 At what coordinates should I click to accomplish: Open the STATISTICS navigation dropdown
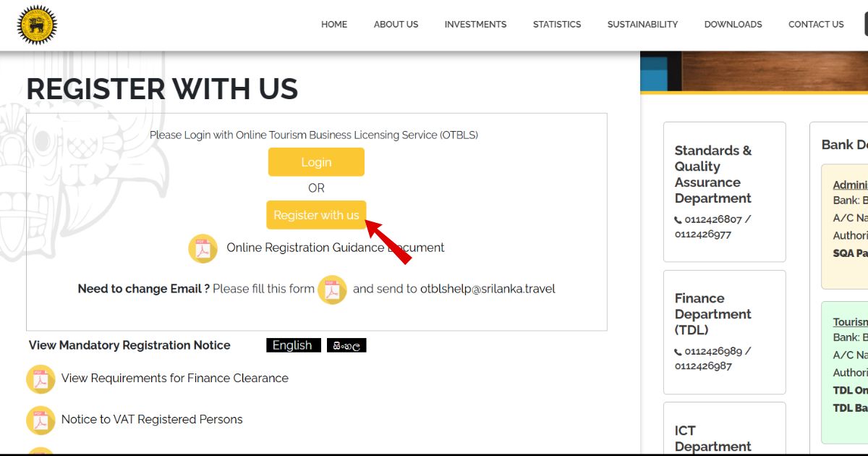557,25
